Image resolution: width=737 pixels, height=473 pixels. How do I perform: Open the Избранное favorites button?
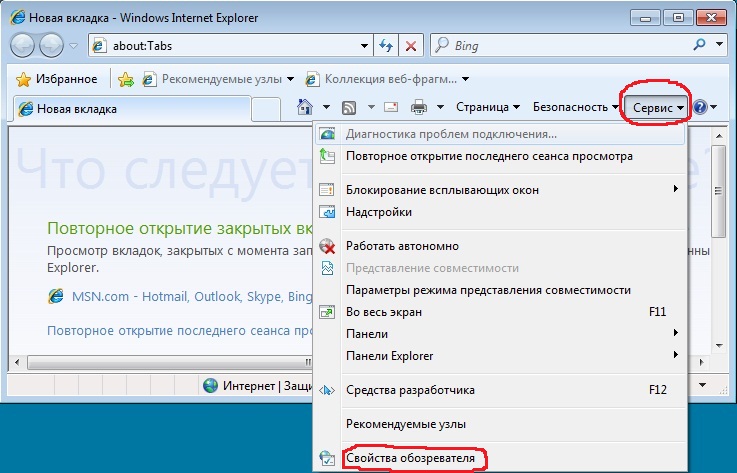56,79
